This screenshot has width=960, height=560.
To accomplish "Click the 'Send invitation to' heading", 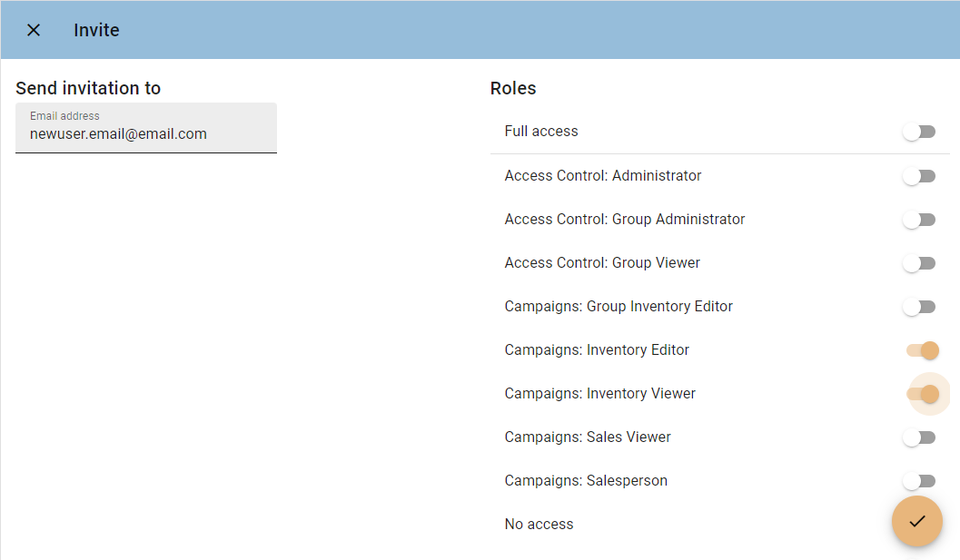I will (x=88, y=88).
